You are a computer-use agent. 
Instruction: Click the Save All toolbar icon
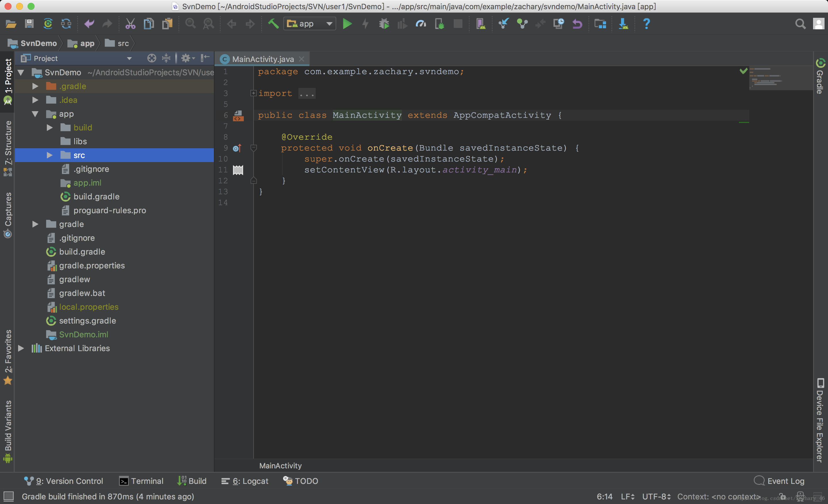coord(29,24)
